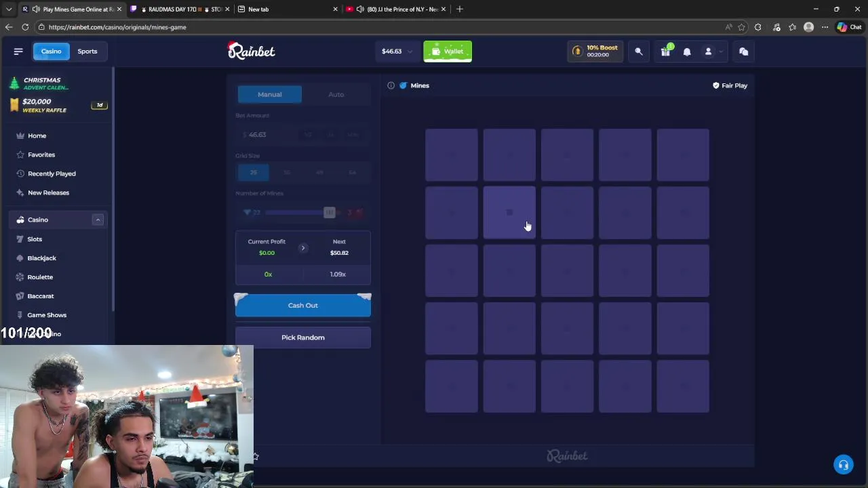Image resolution: width=868 pixels, height=488 pixels.
Task: Open the notifications bell
Action: (687, 52)
